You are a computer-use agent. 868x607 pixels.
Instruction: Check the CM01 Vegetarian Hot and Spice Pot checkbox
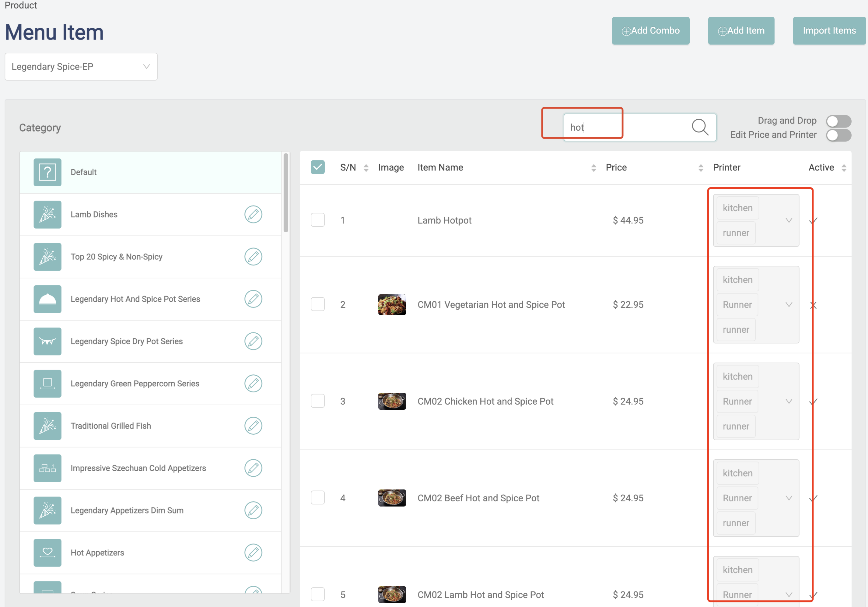(x=317, y=304)
